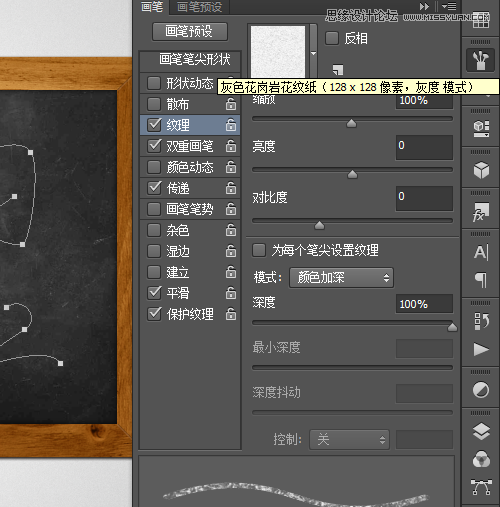Click the 亮度 value field

[x=424, y=147]
